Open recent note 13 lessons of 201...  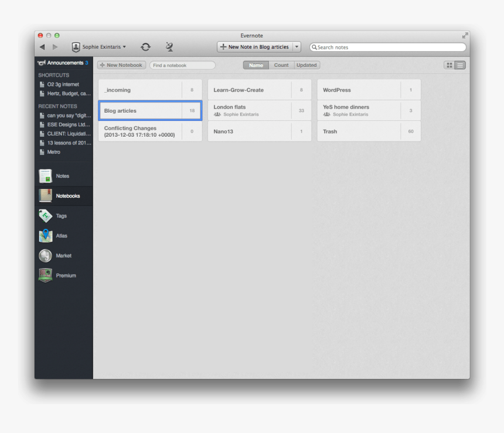[64, 143]
